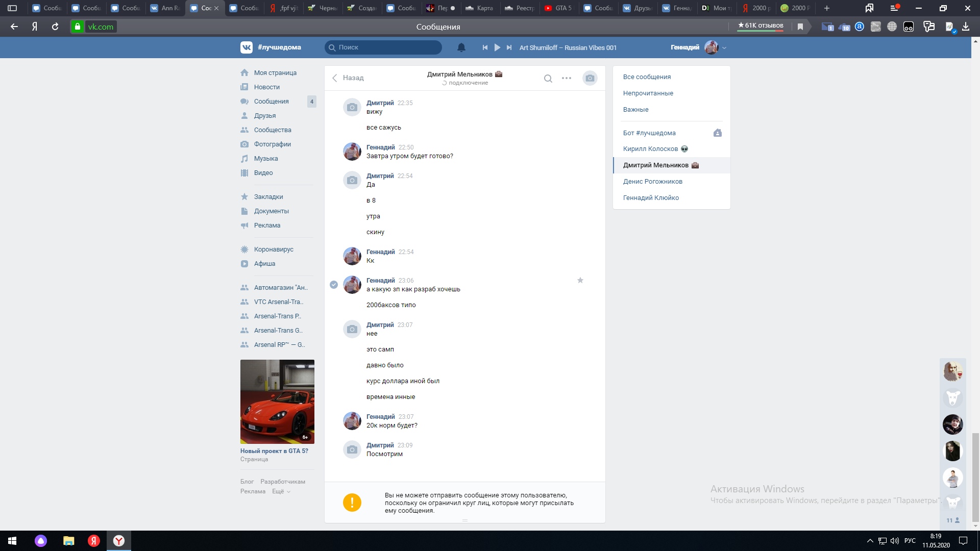Switch to Карта browser tab

pos(480,8)
